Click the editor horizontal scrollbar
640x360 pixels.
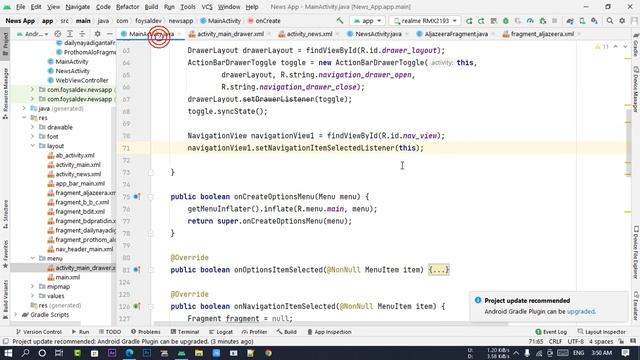(331, 324)
